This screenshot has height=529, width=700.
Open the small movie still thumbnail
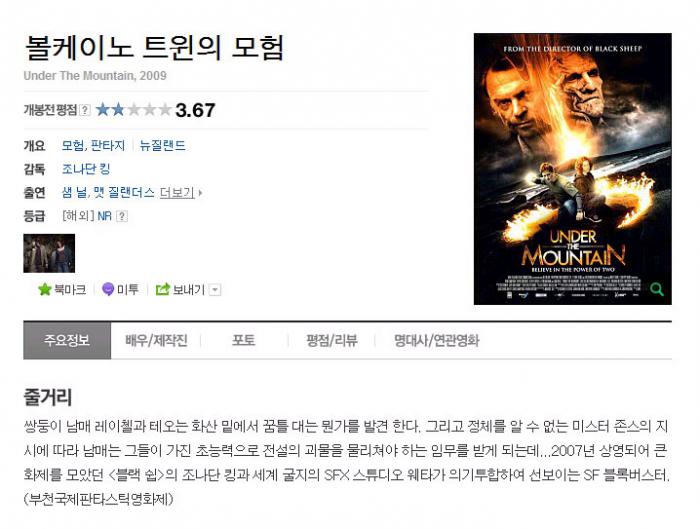tap(49, 253)
